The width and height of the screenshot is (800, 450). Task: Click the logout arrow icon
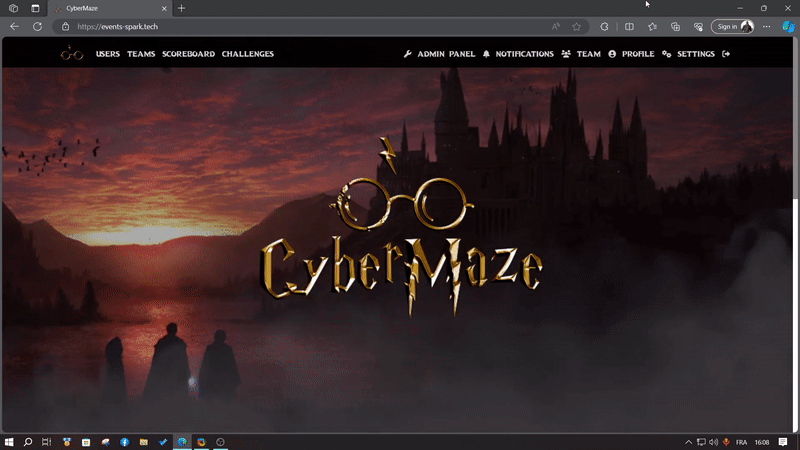pos(726,54)
